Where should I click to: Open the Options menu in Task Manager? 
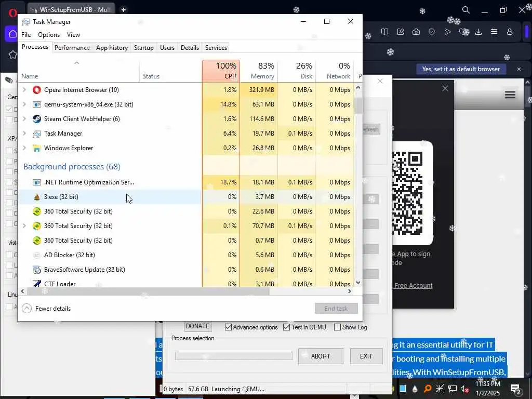49,35
